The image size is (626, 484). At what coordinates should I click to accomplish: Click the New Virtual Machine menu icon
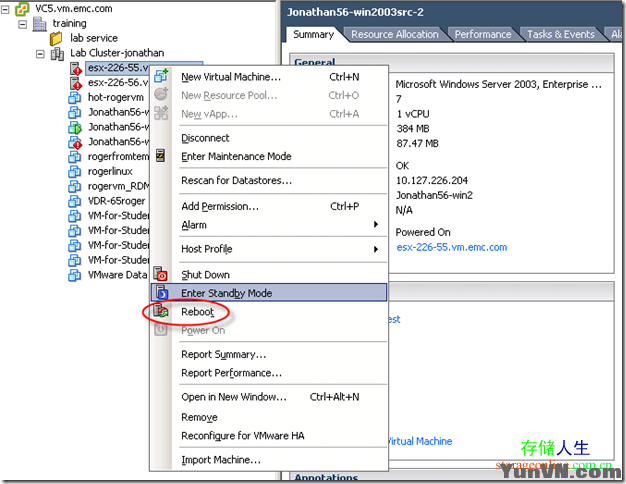click(x=161, y=76)
